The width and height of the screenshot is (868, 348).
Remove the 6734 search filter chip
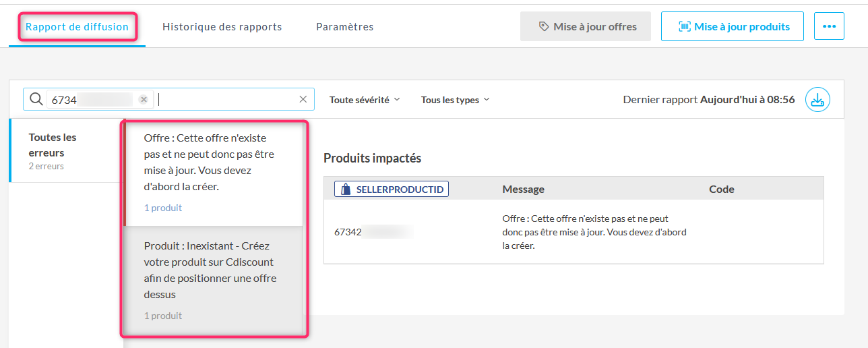(x=144, y=100)
